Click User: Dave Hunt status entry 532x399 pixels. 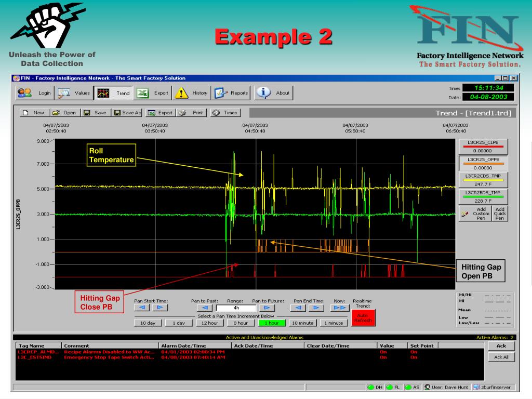pyautogui.click(x=447, y=388)
